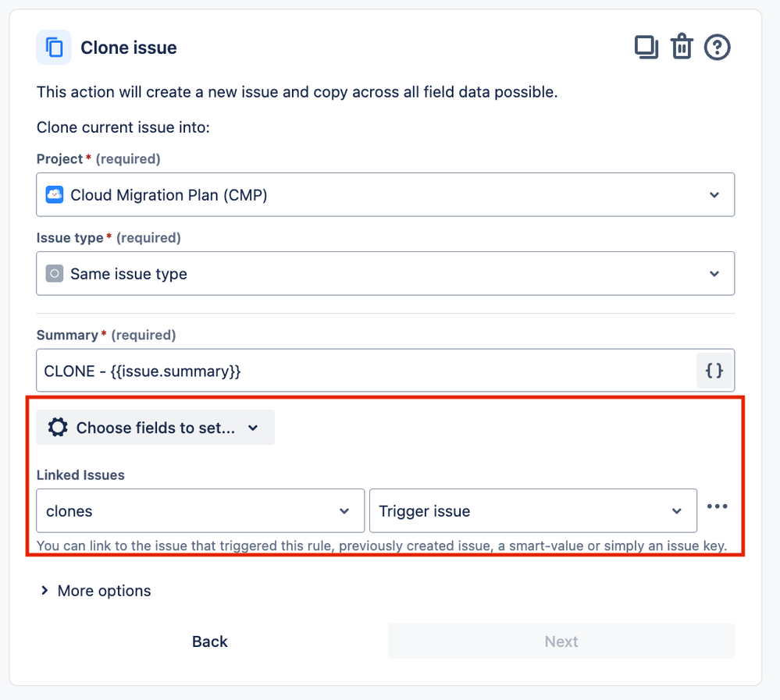The height and width of the screenshot is (700, 780).
Task: Click the Clone issue copy icon
Action: click(x=54, y=48)
